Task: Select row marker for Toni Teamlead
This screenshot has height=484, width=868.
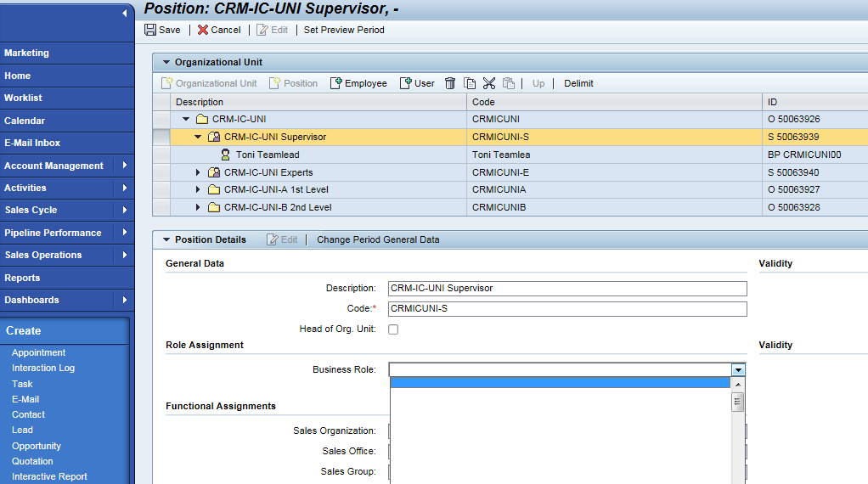Action: tap(161, 155)
